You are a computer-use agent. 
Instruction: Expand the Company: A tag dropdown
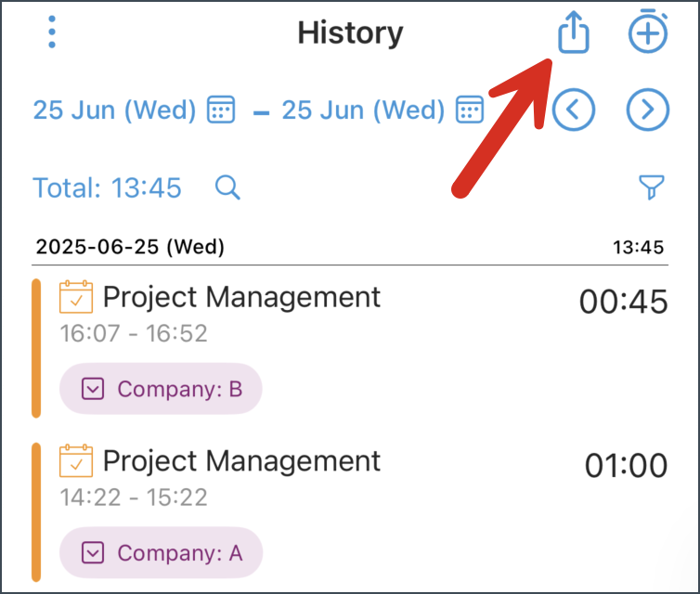point(93,554)
